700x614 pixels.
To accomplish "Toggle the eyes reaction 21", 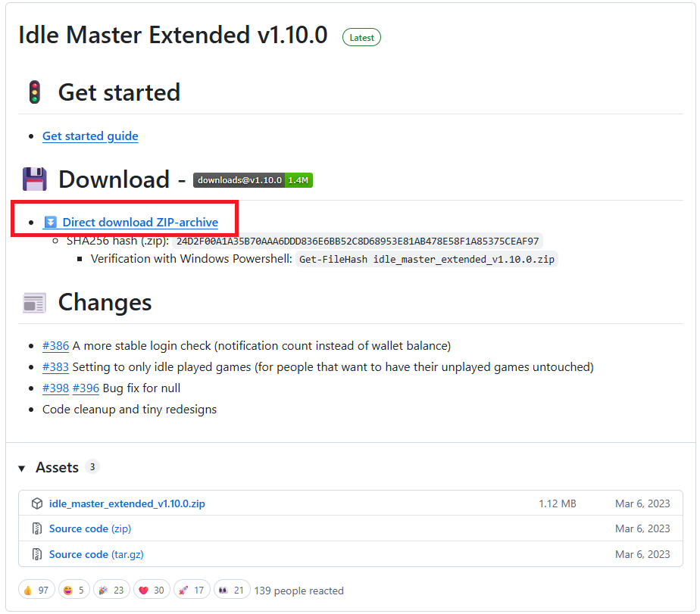I will 232,591.
